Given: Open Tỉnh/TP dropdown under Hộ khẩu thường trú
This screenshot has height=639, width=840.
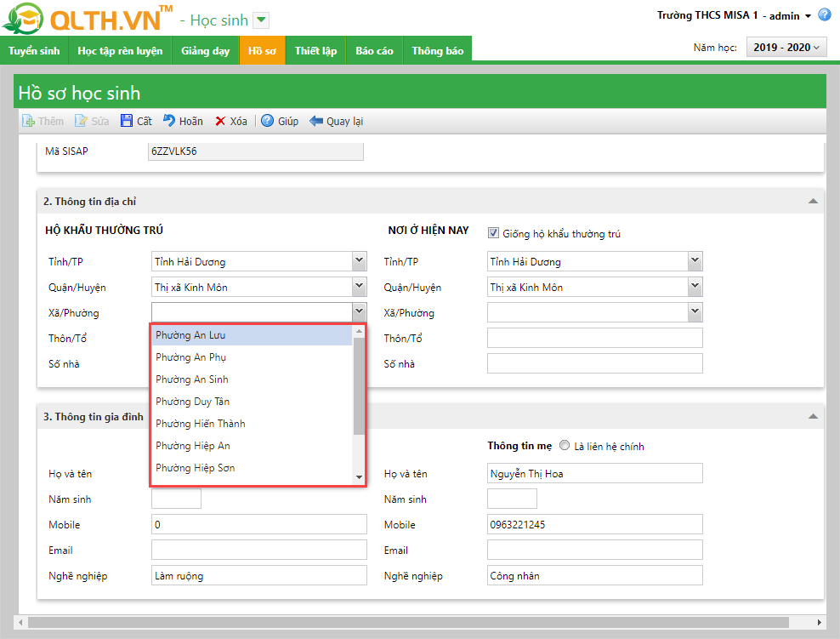Looking at the screenshot, I should point(360,261).
